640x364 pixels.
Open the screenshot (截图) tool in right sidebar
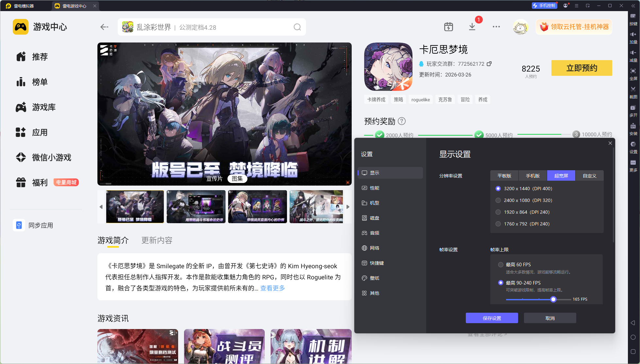point(633,91)
